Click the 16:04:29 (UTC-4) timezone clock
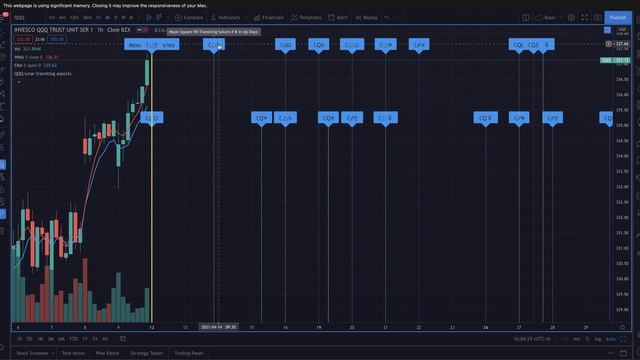The width and height of the screenshot is (640, 360). (532, 339)
